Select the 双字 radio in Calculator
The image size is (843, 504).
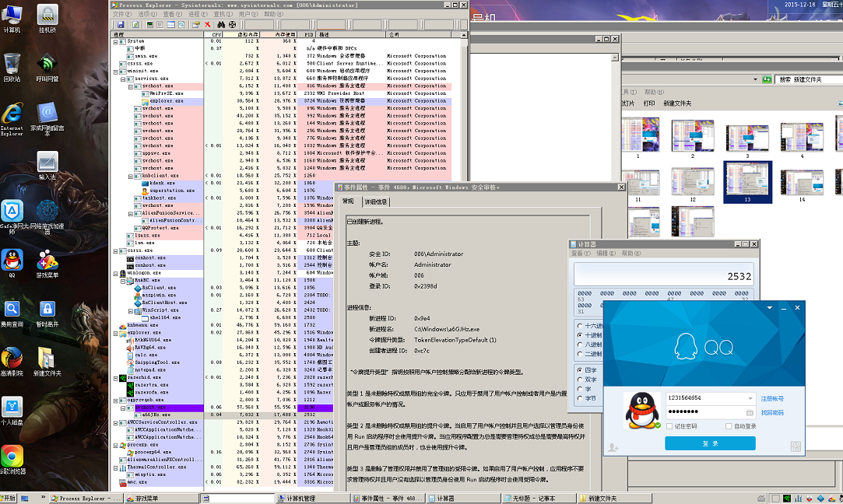tap(580, 380)
